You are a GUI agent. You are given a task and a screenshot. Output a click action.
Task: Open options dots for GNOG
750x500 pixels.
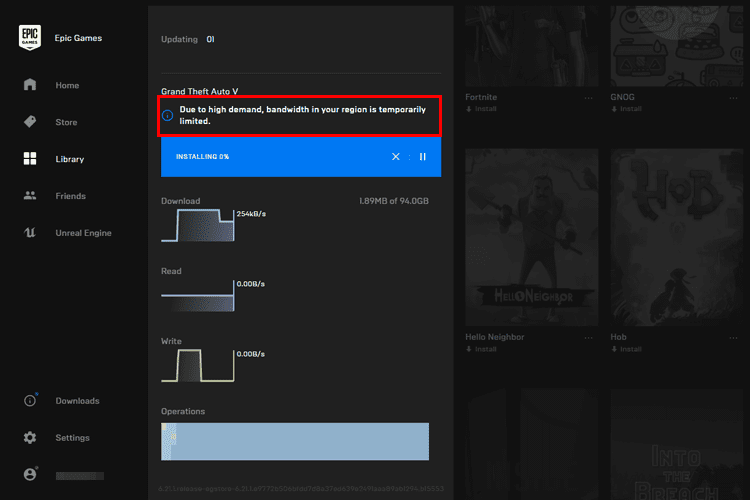point(733,98)
